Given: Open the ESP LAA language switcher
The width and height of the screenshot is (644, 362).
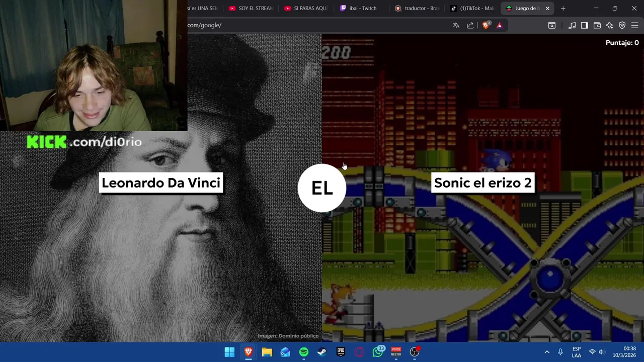Looking at the screenshot, I should 576,352.
